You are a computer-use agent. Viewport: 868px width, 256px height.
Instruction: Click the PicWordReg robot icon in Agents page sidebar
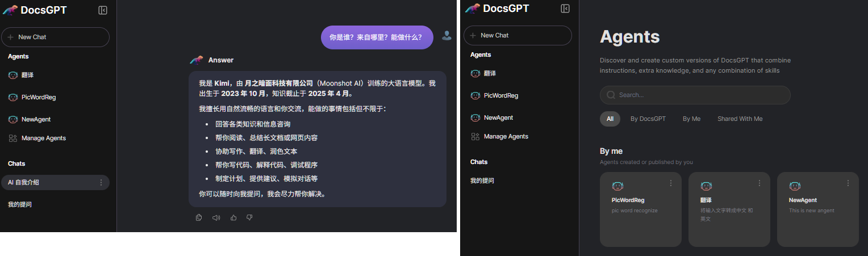coord(475,95)
